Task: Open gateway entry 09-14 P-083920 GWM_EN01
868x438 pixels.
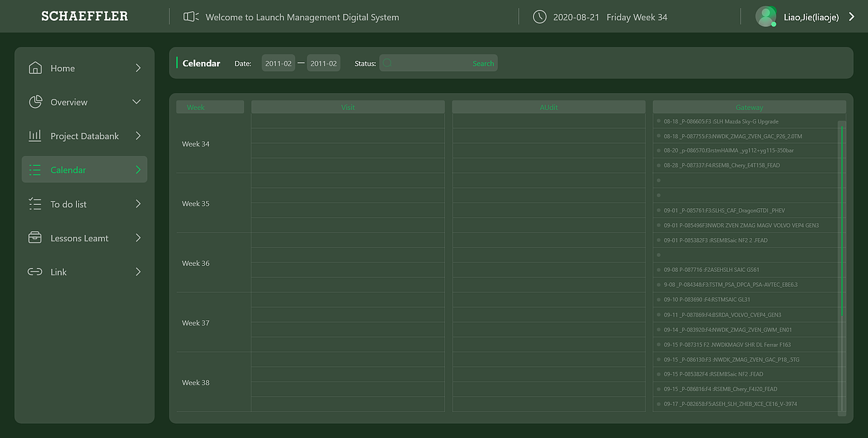Action: point(728,330)
